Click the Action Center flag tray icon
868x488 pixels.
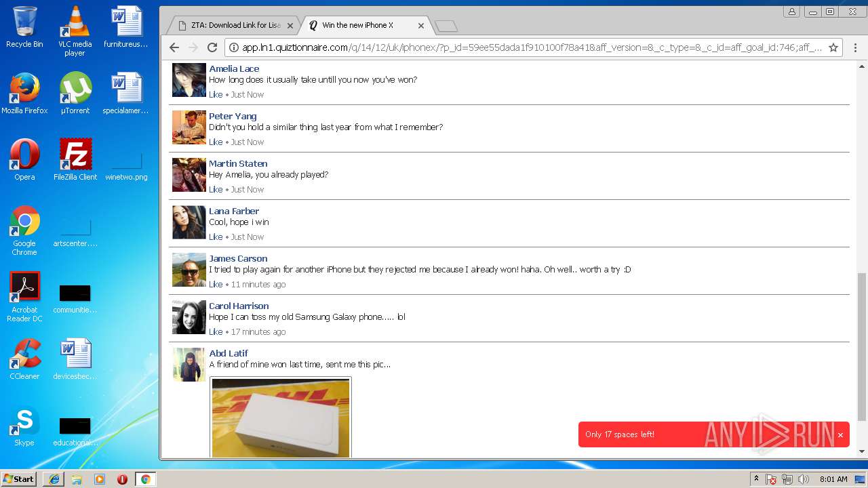[771, 479]
